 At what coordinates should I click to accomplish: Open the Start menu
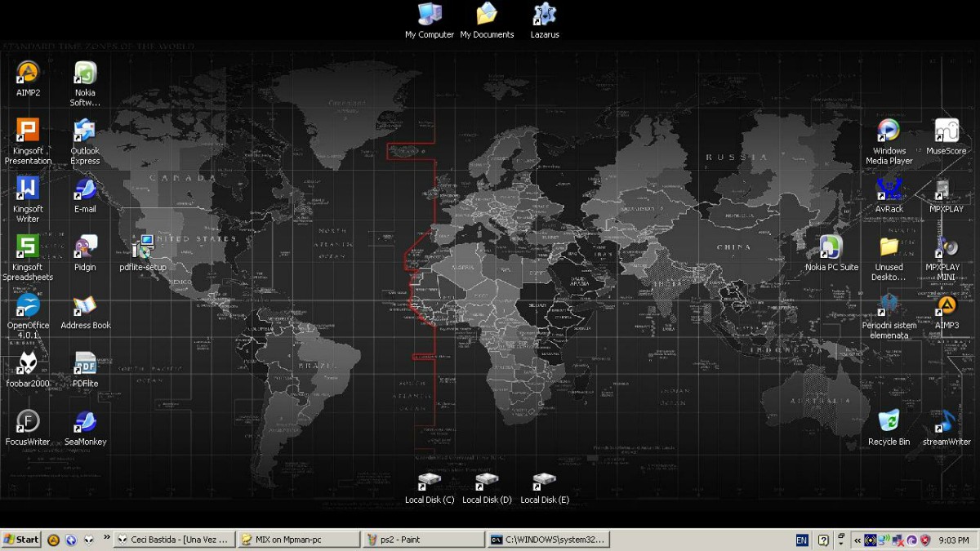[21, 540]
